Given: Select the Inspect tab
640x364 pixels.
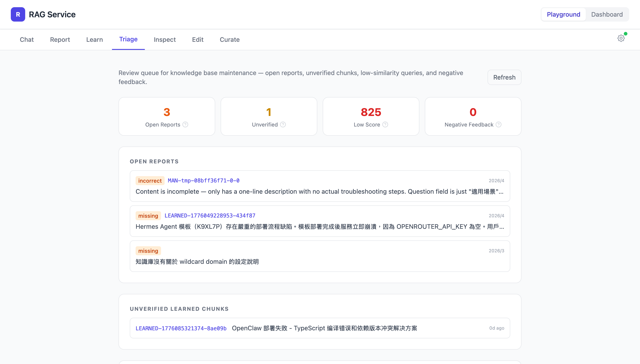Looking at the screenshot, I should 164,40.
